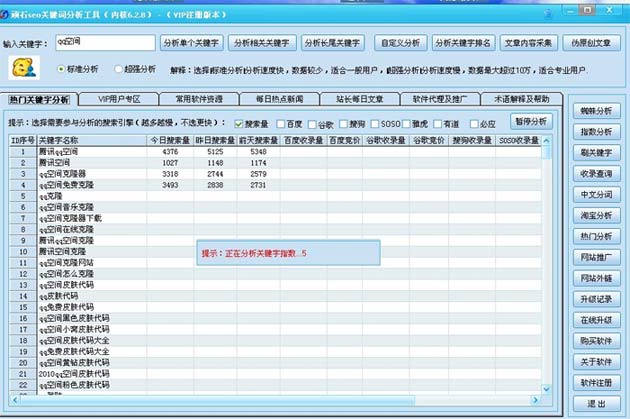Image resolution: width=630 pixels, height=419 pixels.
Task: Open 中文分词 tool
Action: pyautogui.click(x=596, y=194)
